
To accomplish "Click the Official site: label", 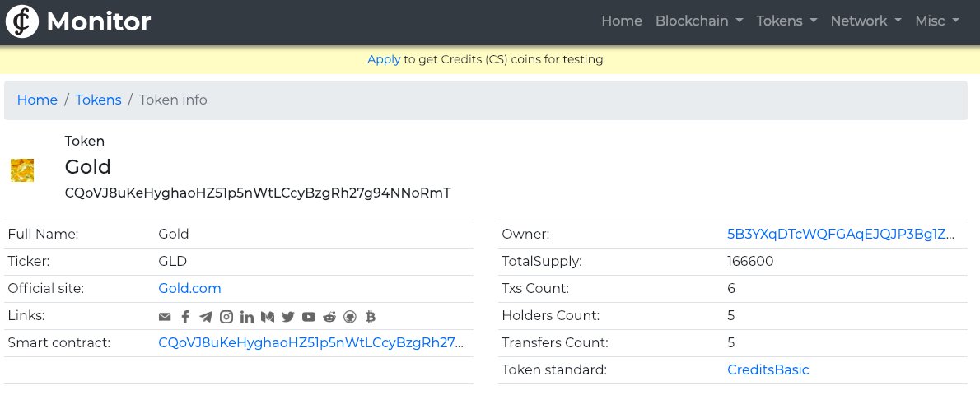I will point(45,289).
